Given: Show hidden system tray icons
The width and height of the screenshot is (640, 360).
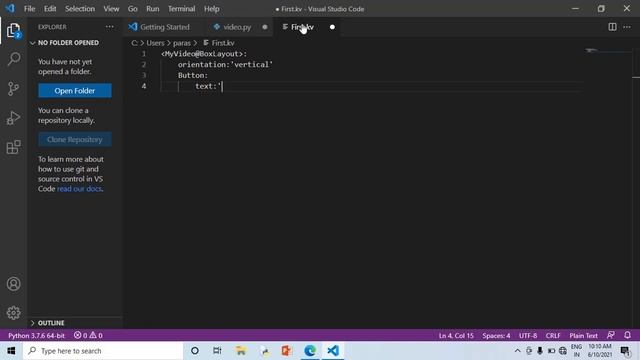Looking at the screenshot, I should pos(518,351).
